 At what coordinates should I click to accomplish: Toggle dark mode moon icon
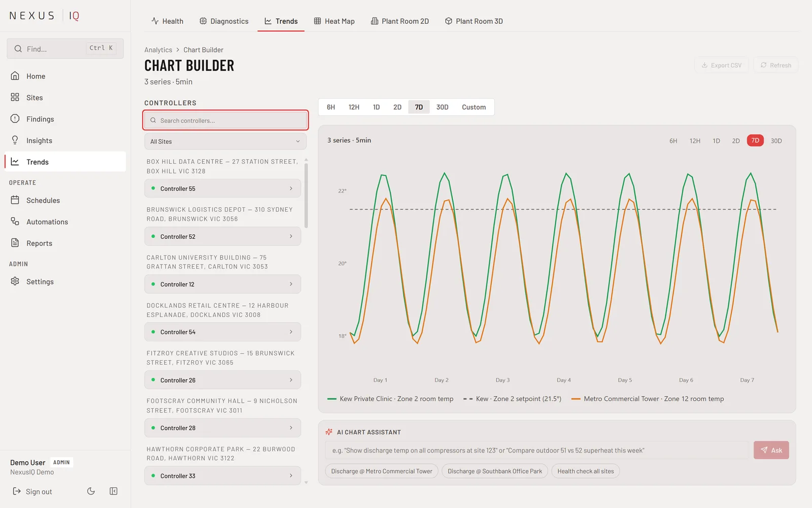[x=91, y=491]
